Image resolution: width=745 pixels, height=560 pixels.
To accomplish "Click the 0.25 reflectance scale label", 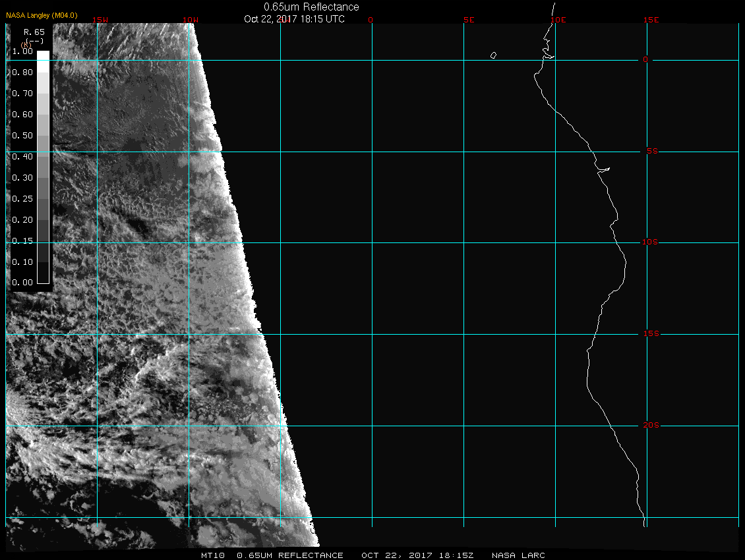I will pos(22,198).
